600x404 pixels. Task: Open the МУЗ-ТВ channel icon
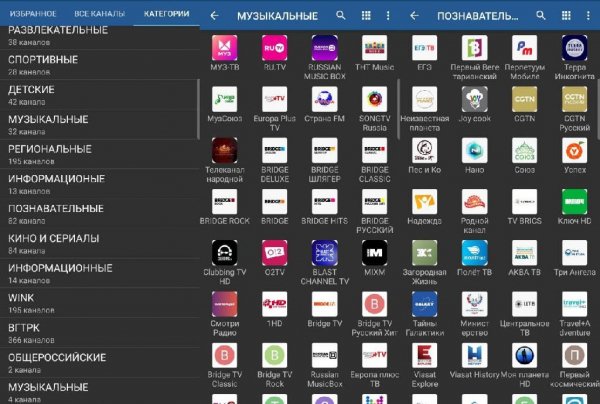click(x=225, y=48)
